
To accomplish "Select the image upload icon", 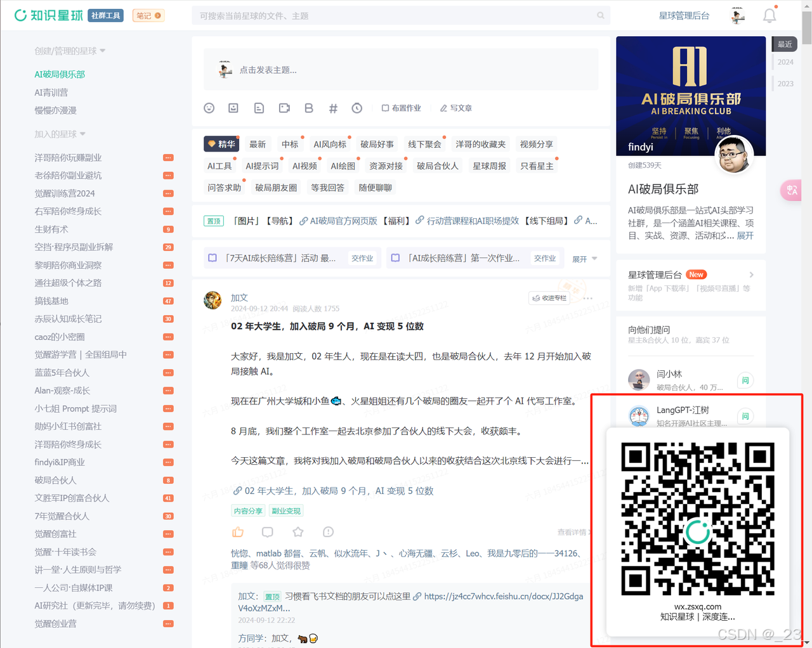I will pos(233,108).
